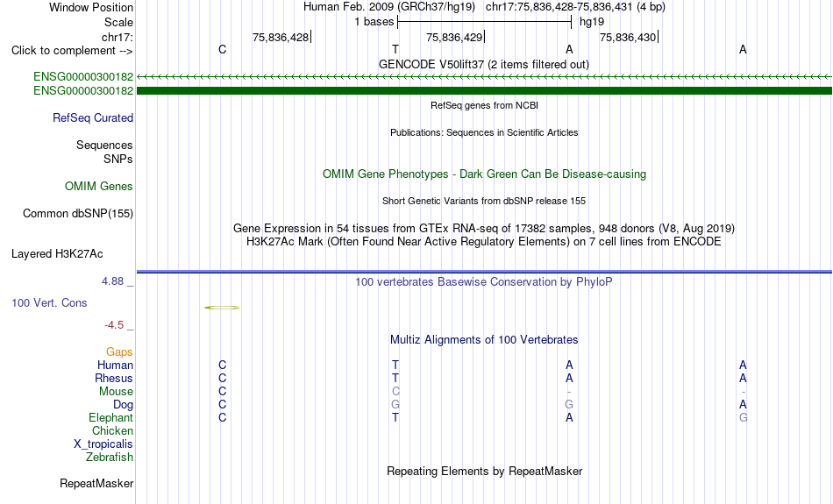Open the Layered H3K27Ac track label
The image size is (833, 504).
(57, 254)
